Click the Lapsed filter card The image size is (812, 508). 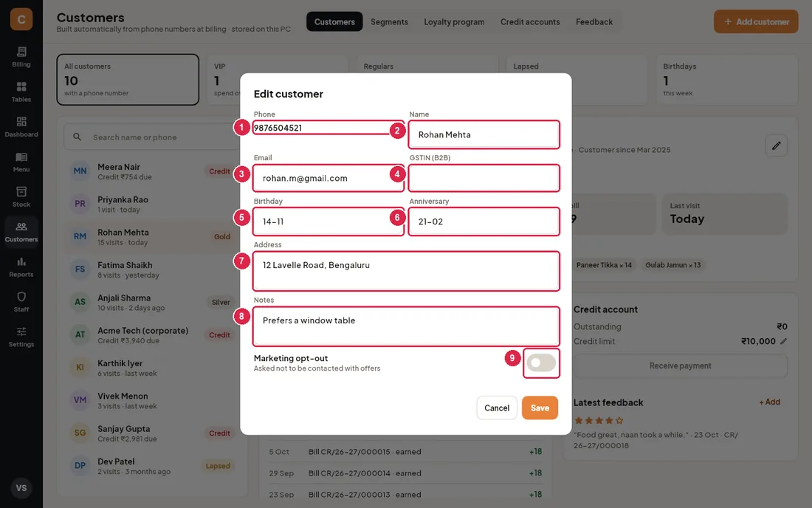pyautogui.click(x=577, y=80)
